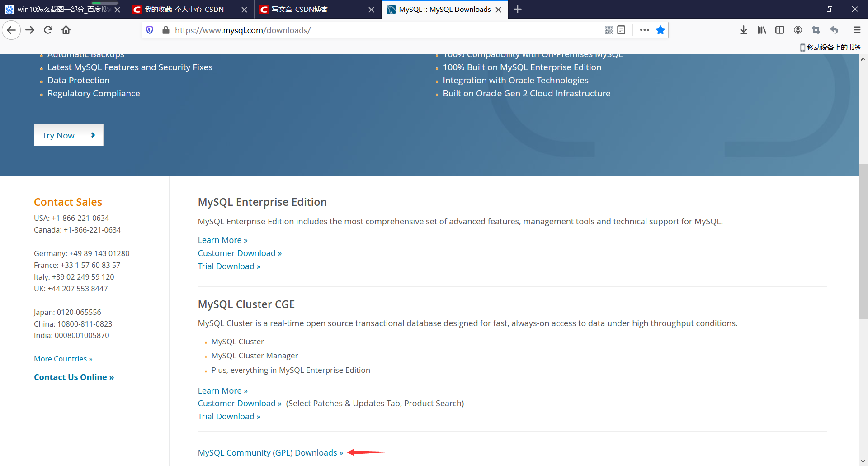Click Integration with Oracle Technologies bullet
Viewport: 868px width, 466px height.
tap(515, 81)
